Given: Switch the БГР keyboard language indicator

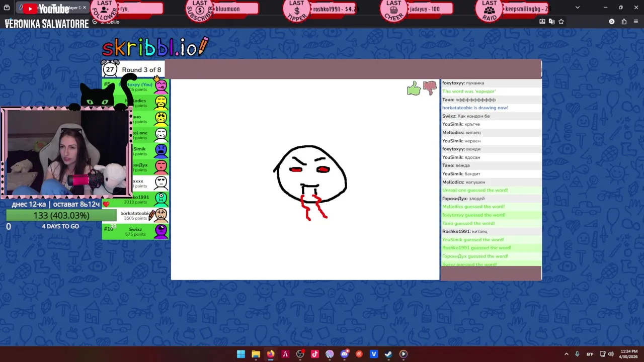Looking at the screenshot, I should pos(590,354).
